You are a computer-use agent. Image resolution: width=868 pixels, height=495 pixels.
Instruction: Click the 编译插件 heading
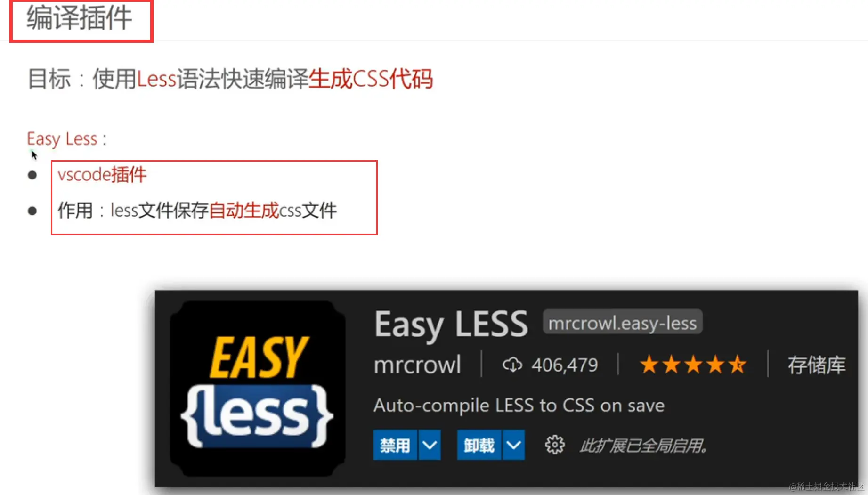79,18
